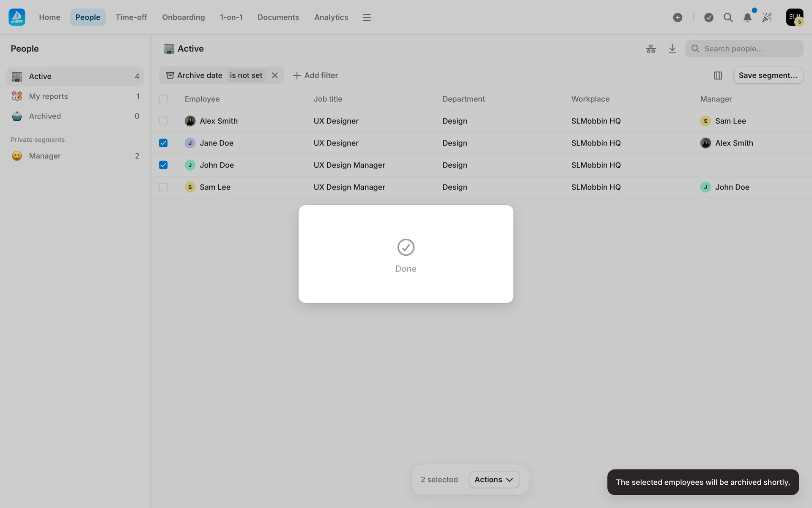Open the column layout settings icon
812x508 pixels.
[718, 75]
